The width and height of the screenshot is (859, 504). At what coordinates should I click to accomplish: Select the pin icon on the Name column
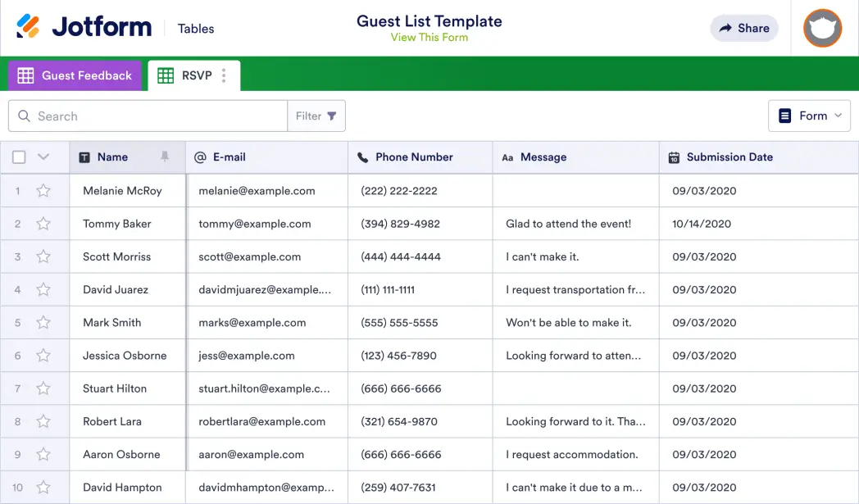[x=162, y=157]
